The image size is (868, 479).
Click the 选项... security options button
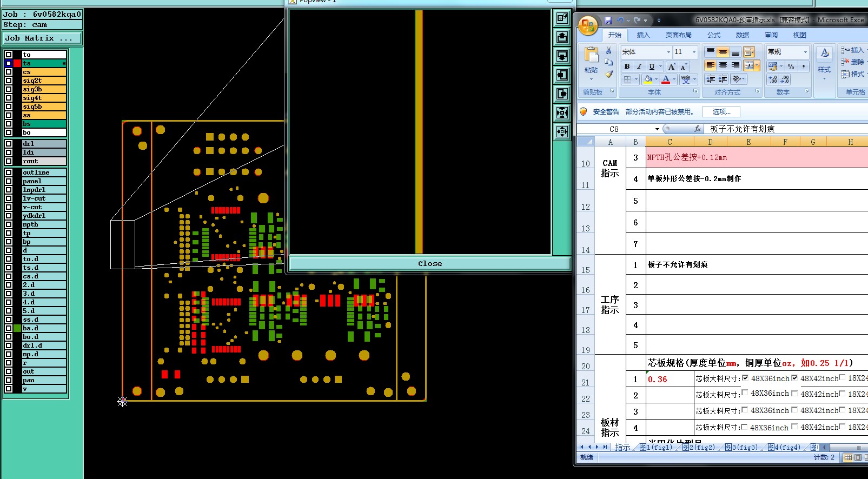click(721, 112)
